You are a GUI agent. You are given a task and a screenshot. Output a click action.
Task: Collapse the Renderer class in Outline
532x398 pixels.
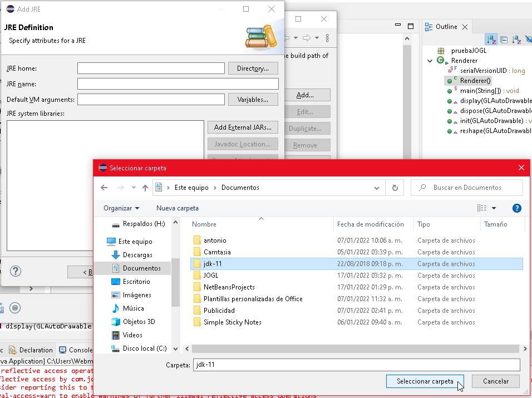(x=430, y=61)
